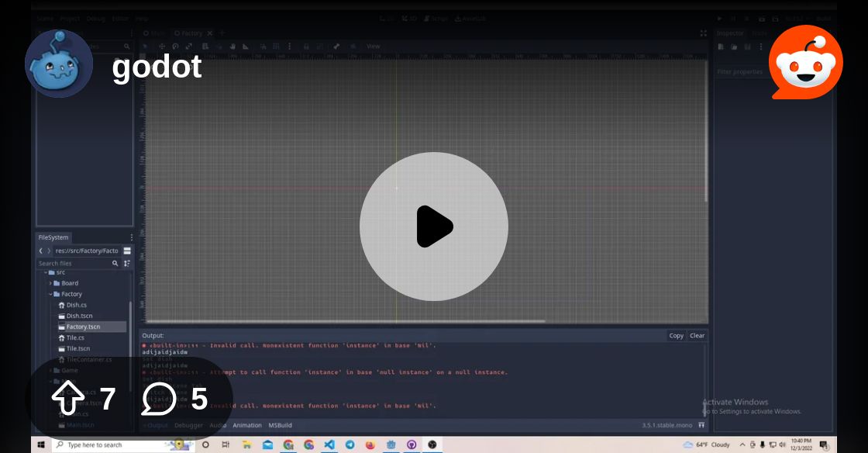Viewport: 868px width, 453px height.
Task: Click the horizontal scrollbar of the viewport
Action: [x=346, y=320]
